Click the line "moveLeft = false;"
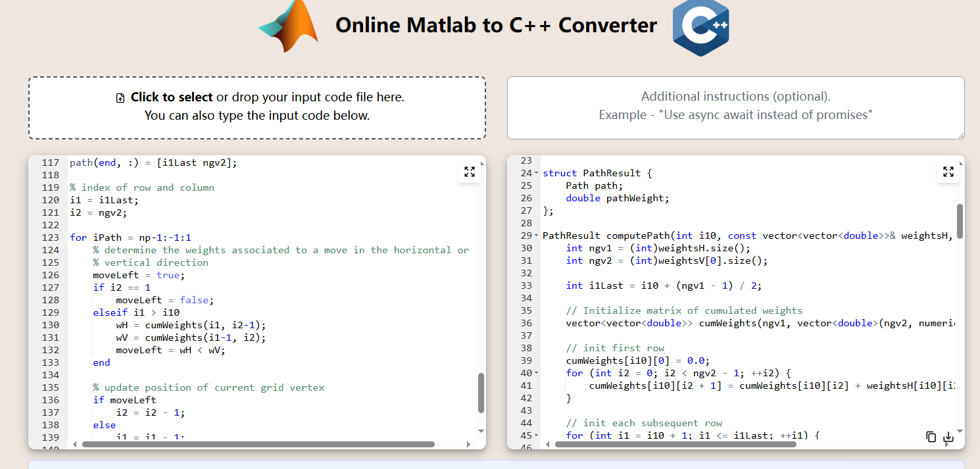 point(165,300)
